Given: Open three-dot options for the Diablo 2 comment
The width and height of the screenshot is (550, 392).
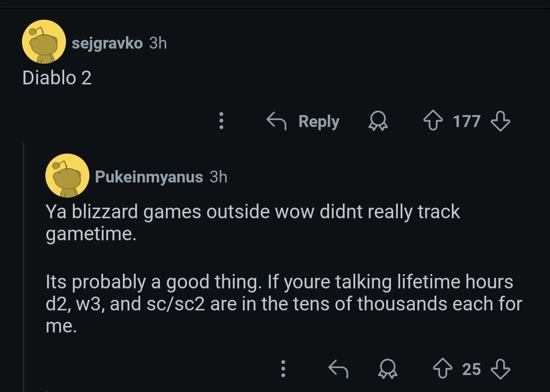Looking at the screenshot, I should click(221, 121).
